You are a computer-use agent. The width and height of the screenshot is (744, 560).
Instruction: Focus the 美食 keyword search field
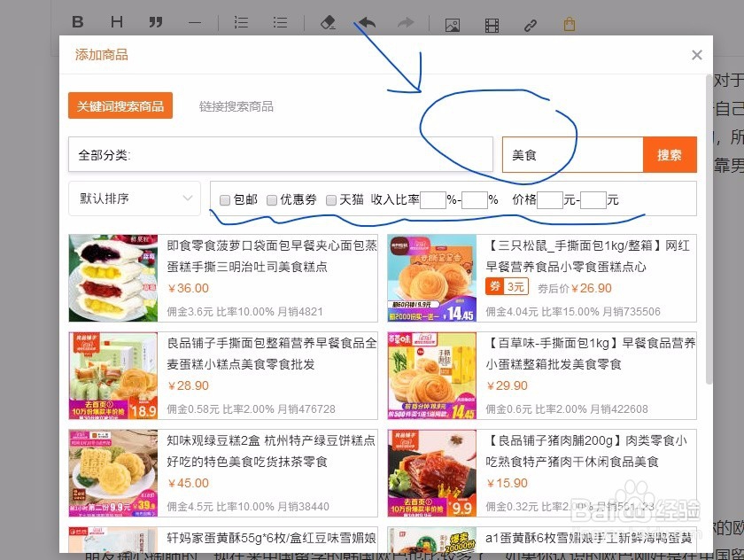tap(573, 155)
